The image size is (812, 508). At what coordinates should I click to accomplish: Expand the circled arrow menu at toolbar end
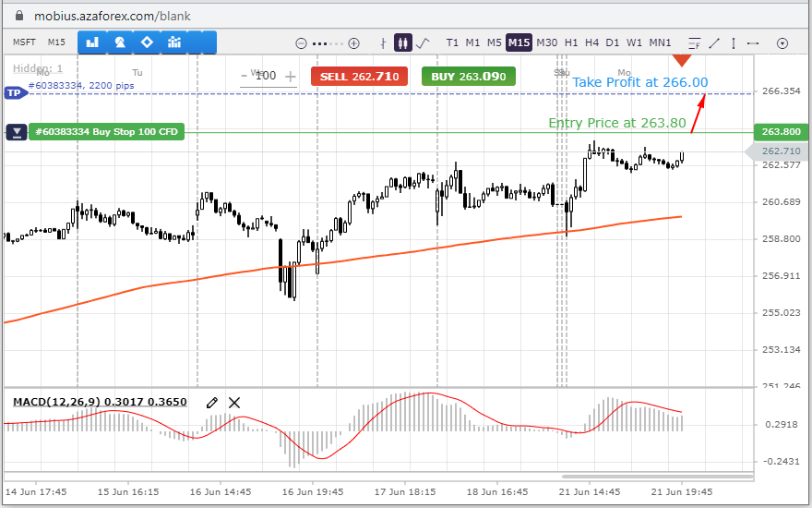(x=782, y=43)
